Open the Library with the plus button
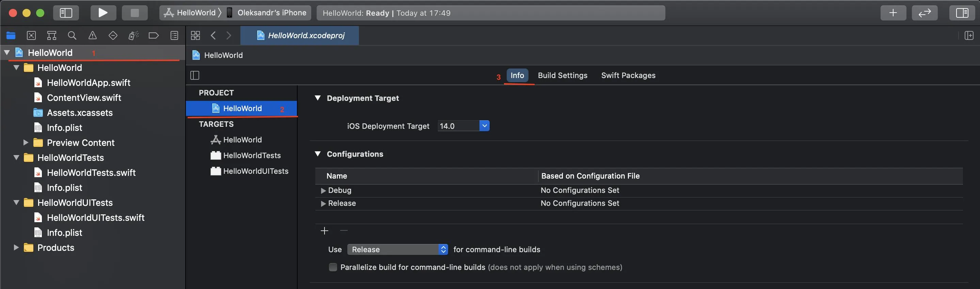Viewport: 980px width, 289px height. pos(893,13)
